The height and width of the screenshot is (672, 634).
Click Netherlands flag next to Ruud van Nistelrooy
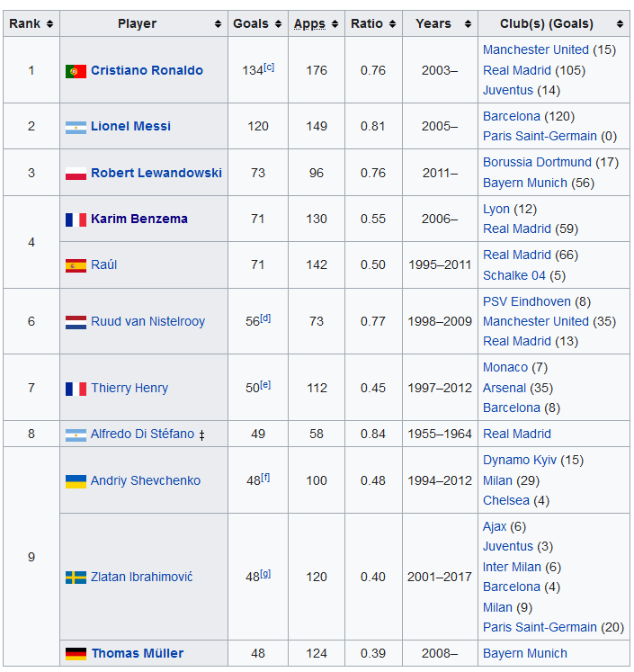pos(76,322)
